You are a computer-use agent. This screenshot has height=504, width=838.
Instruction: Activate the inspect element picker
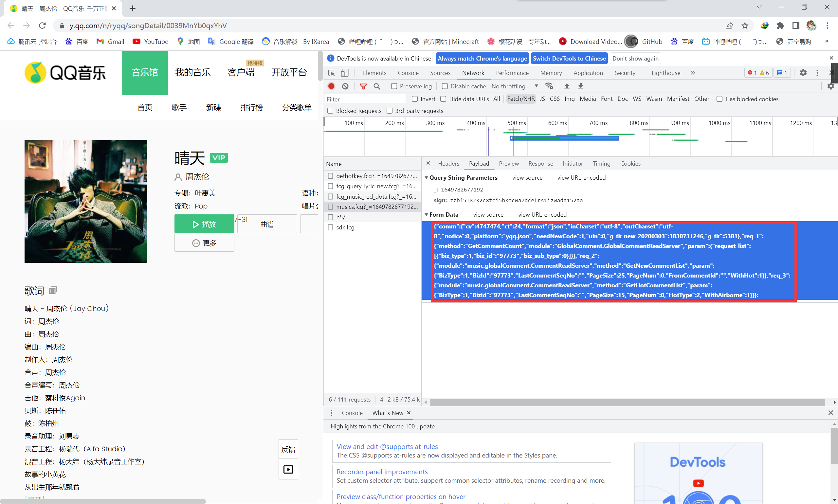click(x=332, y=73)
